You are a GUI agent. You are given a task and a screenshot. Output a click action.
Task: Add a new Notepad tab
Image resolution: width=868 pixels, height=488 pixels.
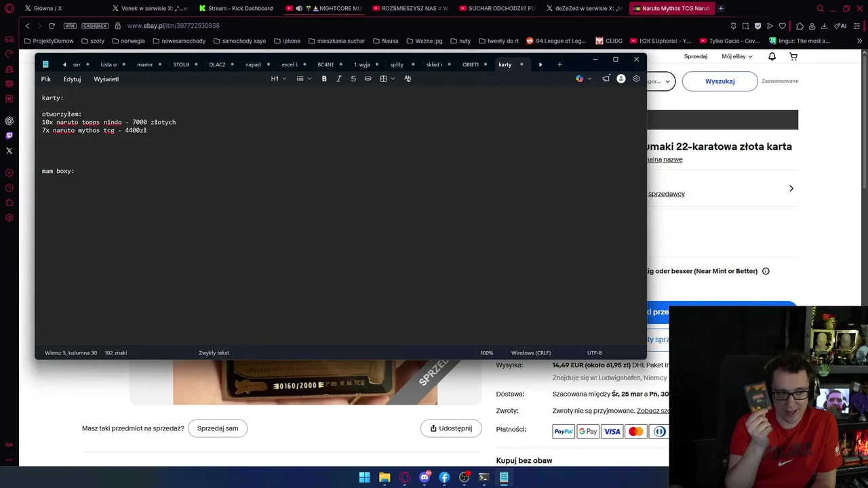(559, 64)
